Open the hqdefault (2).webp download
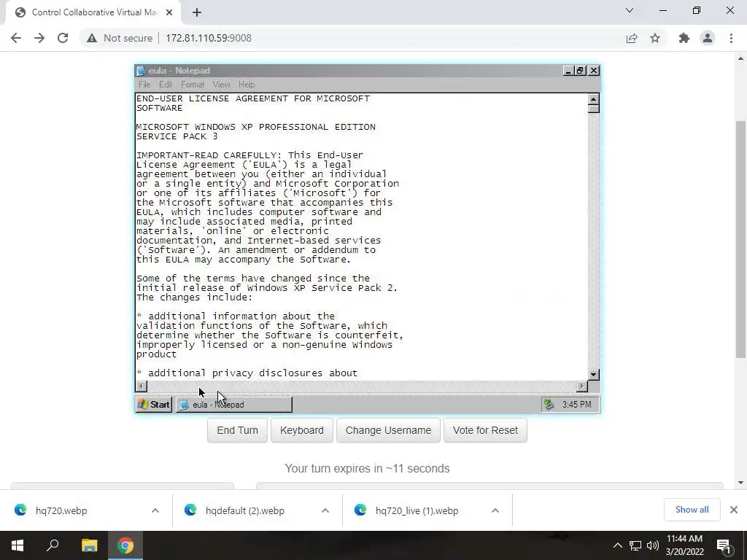The width and height of the screenshot is (747, 560). 244,510
